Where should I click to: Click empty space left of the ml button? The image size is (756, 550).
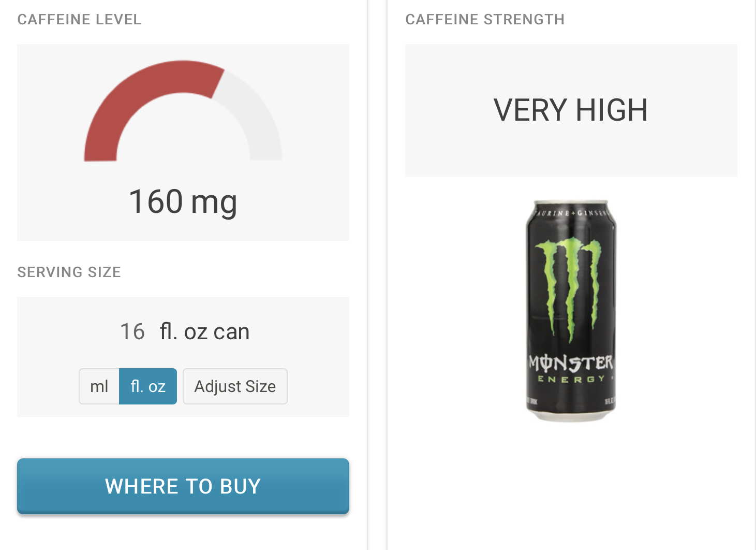coord(48,386)
